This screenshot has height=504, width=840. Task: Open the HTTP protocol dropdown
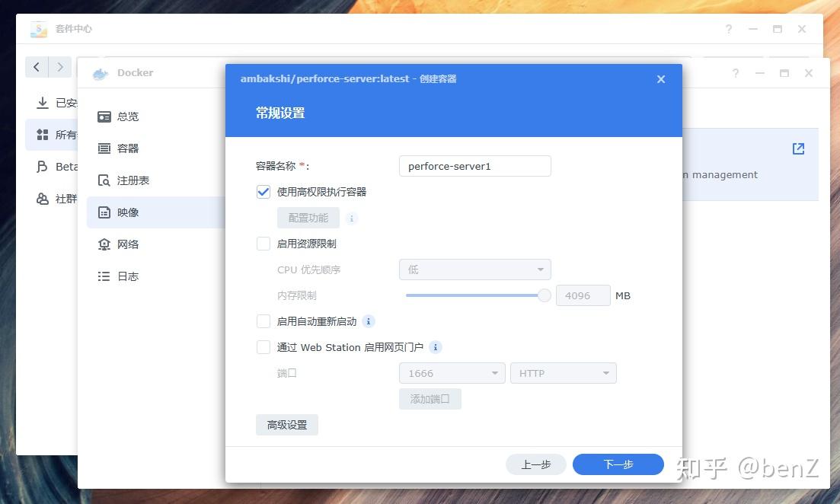pyautogui.click(x=563, y=373)
